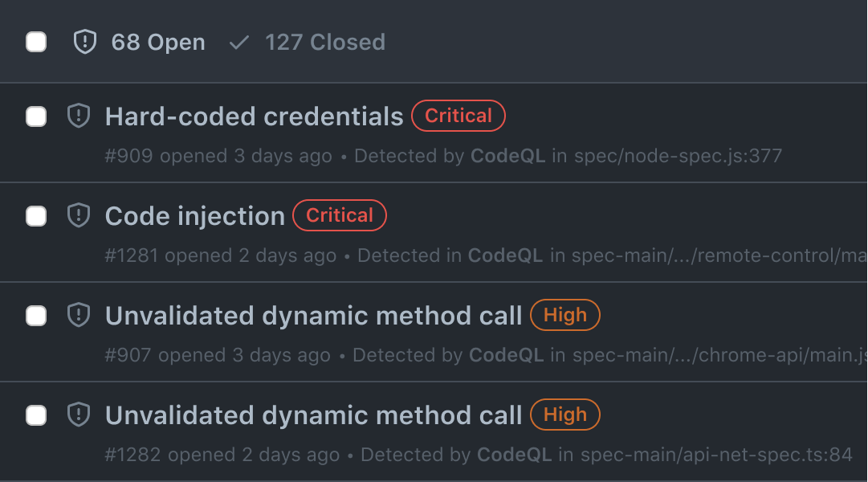Click the checkmark icon beside 127 Closed
The height and width of the screenshot is (482, 868).
238,42
